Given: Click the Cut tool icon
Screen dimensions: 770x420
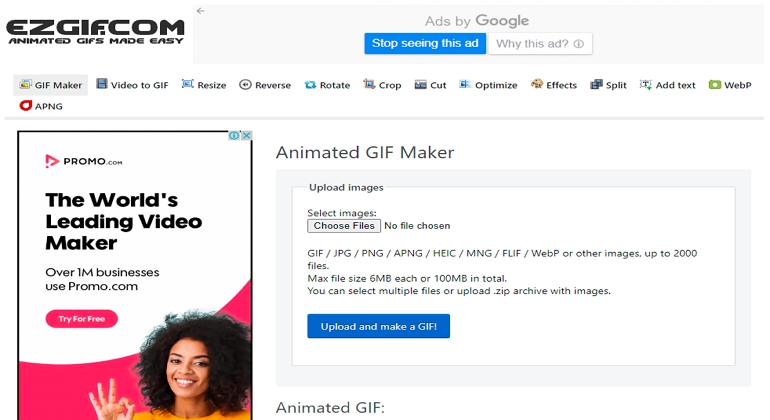Looking at the screenshot, I should (x=420, y=84).
